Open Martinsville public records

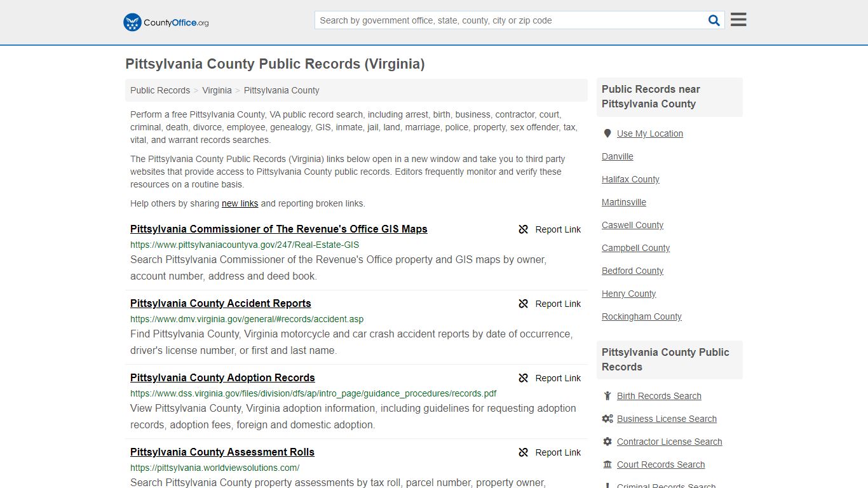tap(624, 202)
